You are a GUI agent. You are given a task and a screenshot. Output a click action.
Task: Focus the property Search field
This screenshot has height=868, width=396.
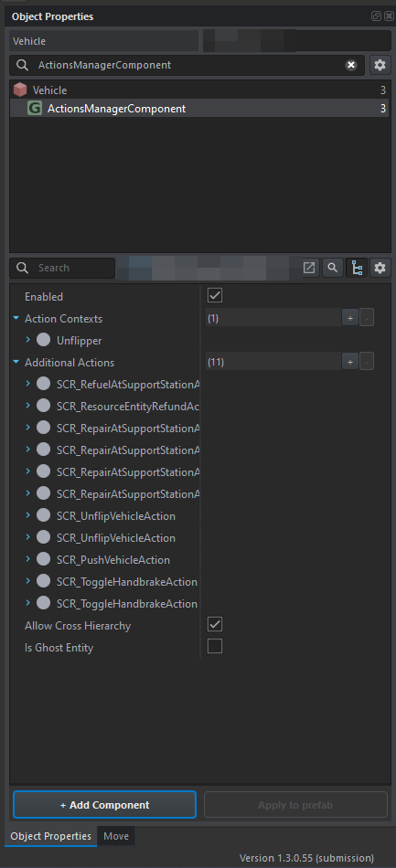click(62, 268)
